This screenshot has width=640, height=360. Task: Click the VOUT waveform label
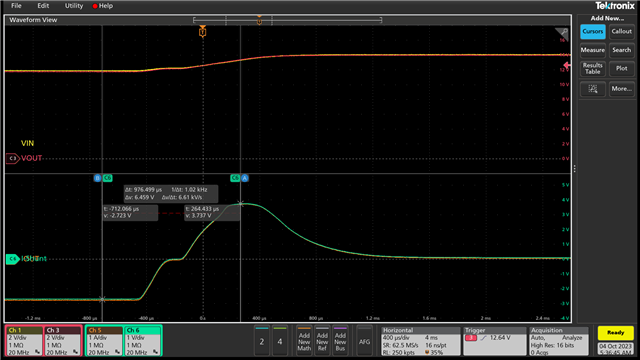click(x=31, y=158)
